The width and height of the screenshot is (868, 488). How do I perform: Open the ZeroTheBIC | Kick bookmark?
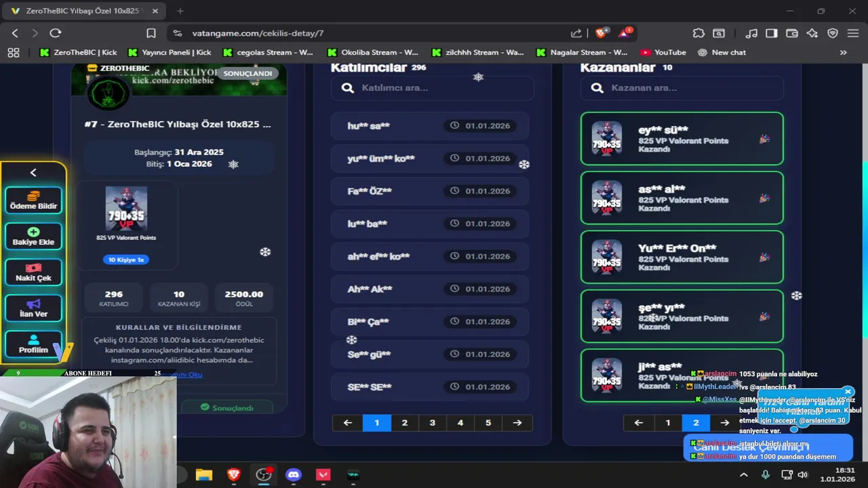coord(79,52)
